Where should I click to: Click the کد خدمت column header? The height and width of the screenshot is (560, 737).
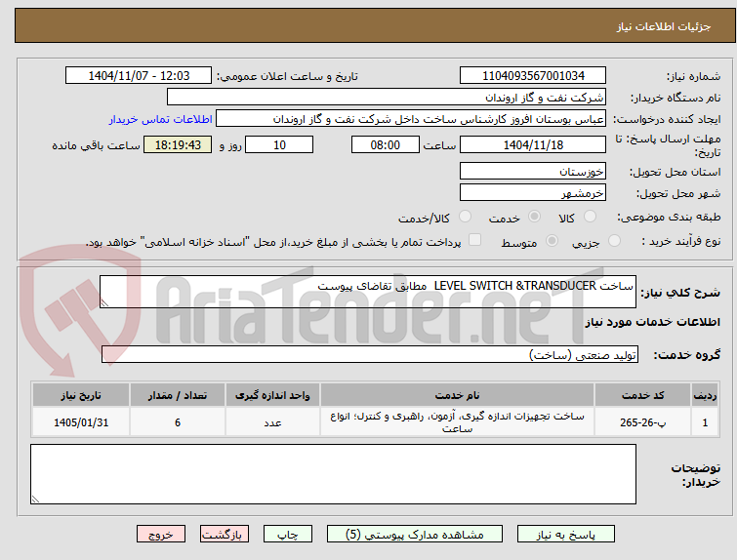tap(642, 395)
